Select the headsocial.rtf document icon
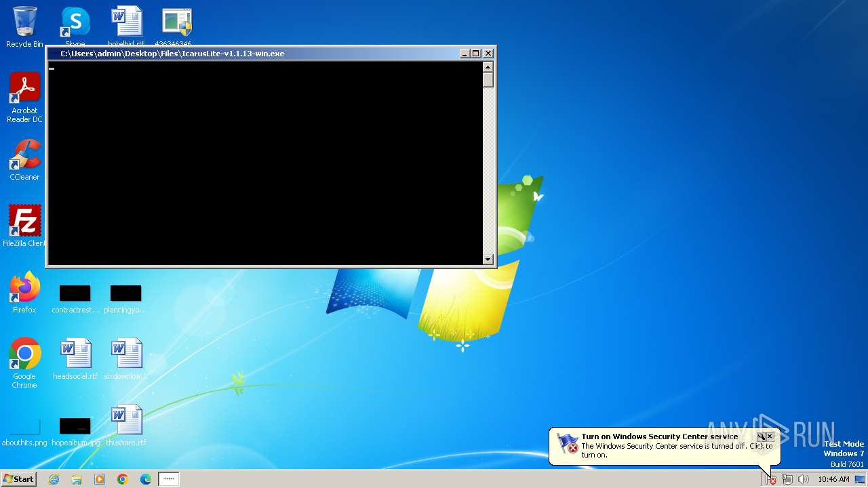Image resolution: width=868 pixels, height=488 pixels. [x=75, y=359]
